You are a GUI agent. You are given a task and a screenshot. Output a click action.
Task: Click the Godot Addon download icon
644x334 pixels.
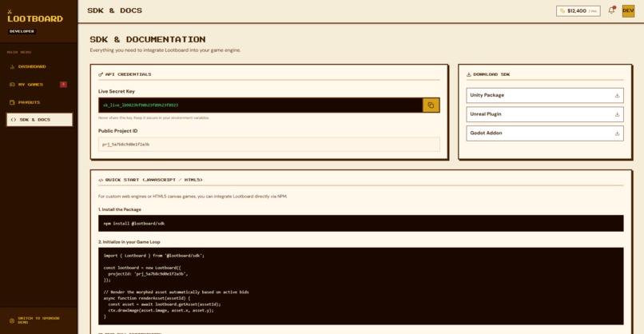coord(617,133)
